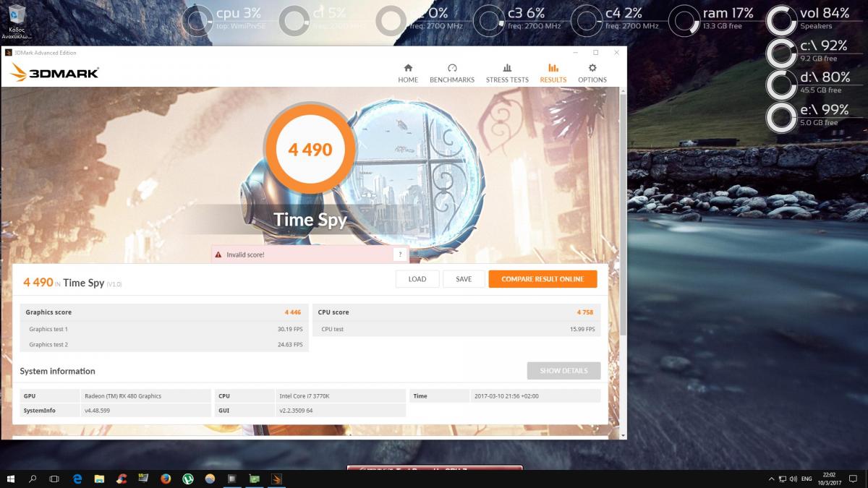Click the volume speaker tray icon

tap(793, 479)
